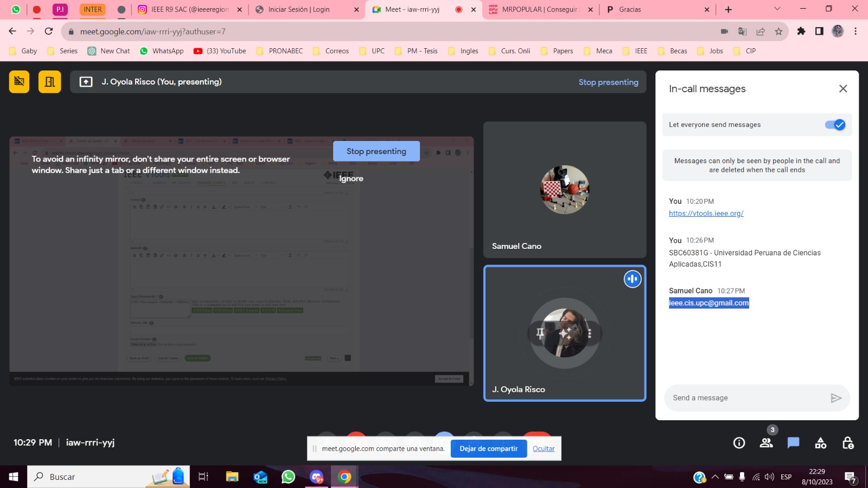Close the In-call messages panel
Image resolution: width=868 pixels, height=488 pixels.
pos(843,88)
